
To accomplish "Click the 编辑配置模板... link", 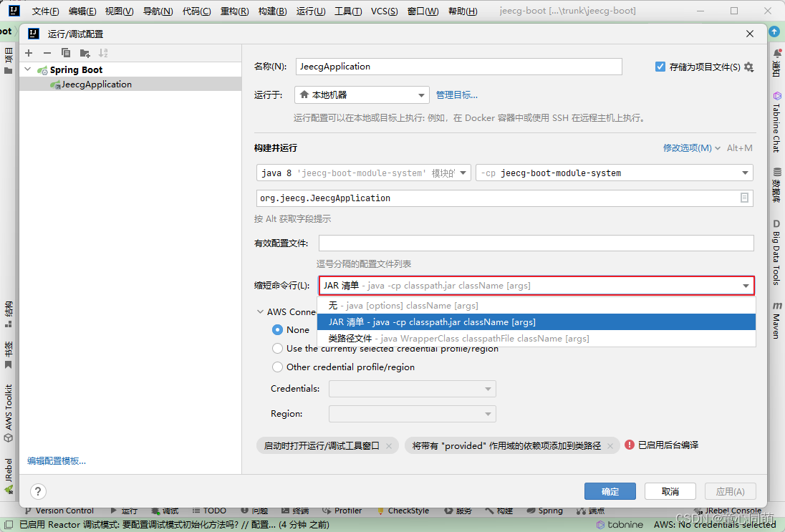I will [57, 461].
